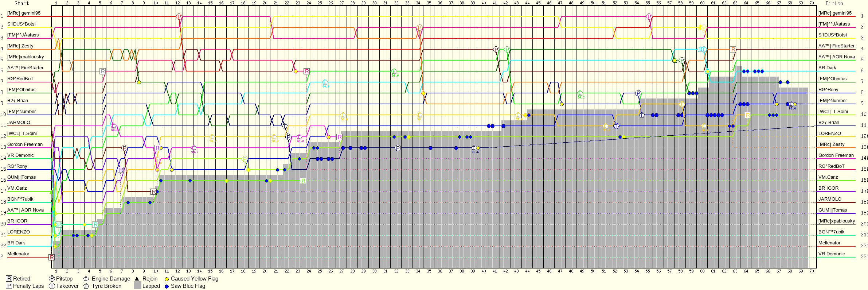
Task: Click 'S1DUS*Botsi' in the Start list
Action: point(21,24)
